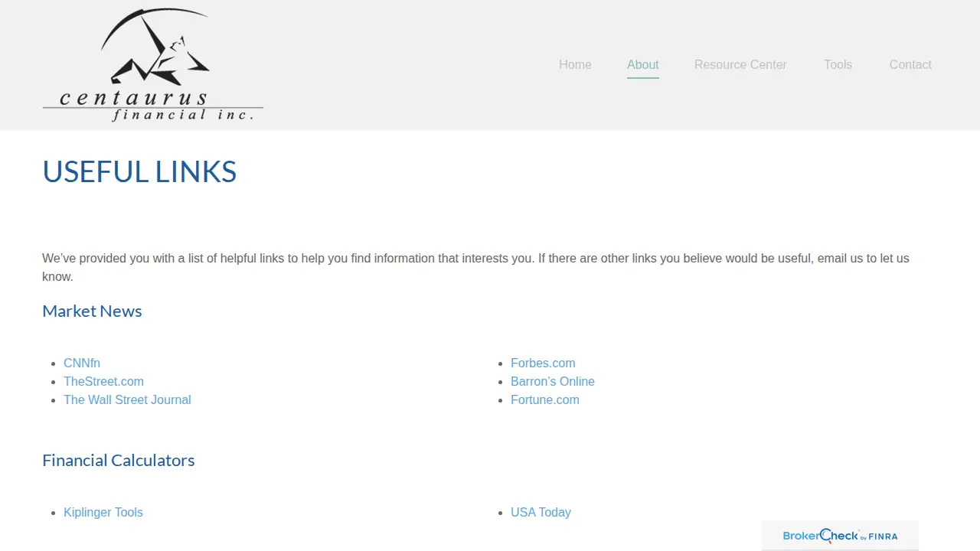Open the Resource Center menu

click(x=740, y=65)
